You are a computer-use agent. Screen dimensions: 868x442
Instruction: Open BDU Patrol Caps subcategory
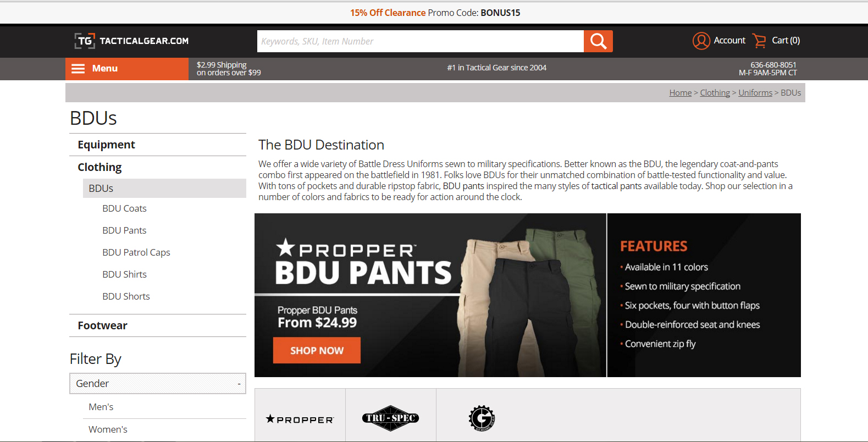point(136,252)
